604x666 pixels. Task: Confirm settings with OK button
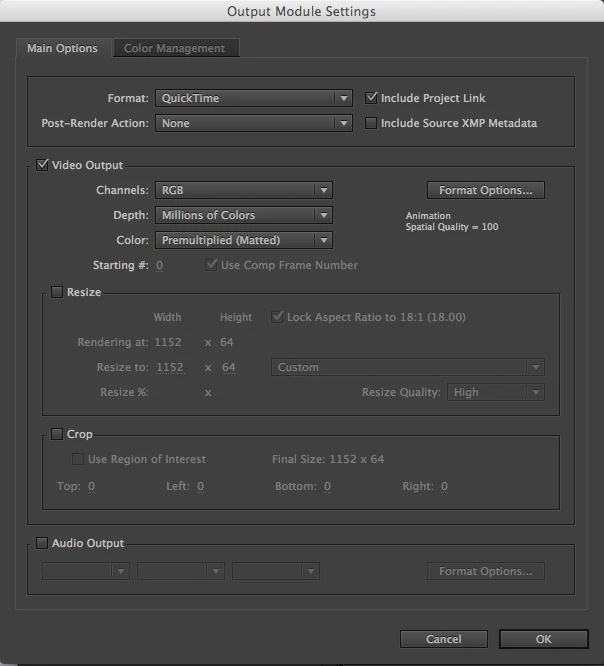click(544, 639)
